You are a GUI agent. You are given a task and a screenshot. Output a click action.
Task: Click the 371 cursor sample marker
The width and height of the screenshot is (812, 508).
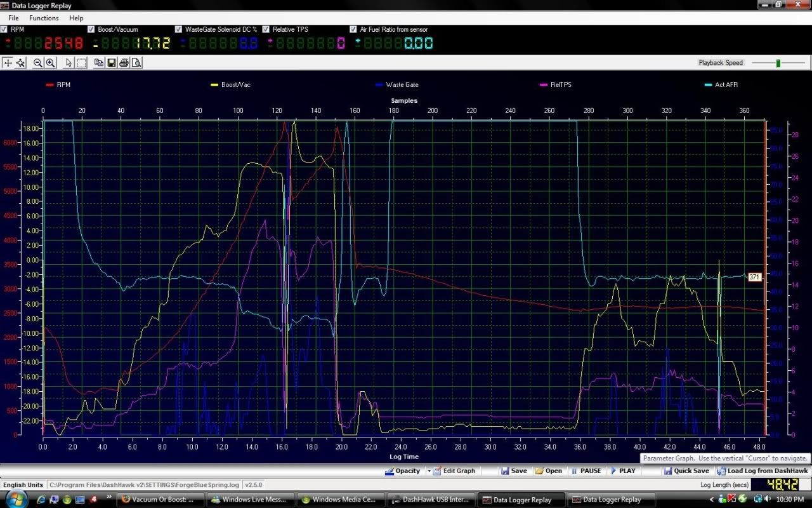754,277
